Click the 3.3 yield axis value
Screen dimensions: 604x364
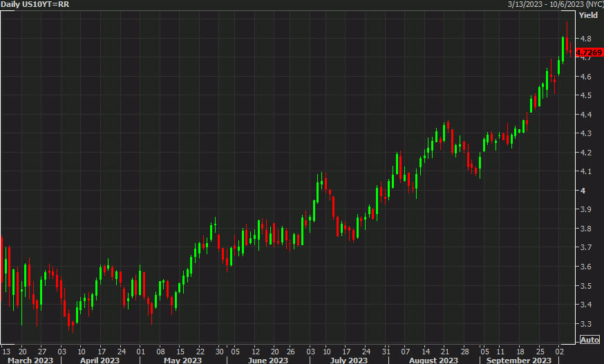click(585, 323)
